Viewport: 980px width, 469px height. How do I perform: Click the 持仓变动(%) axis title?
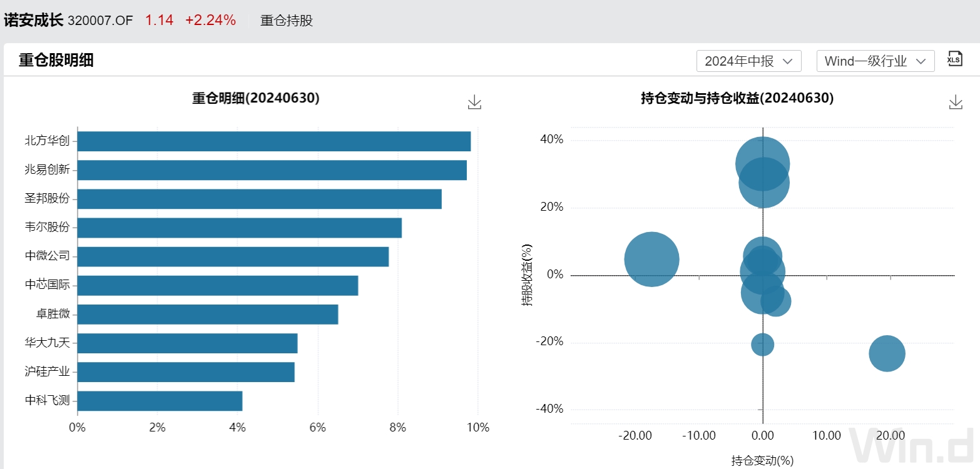(762, 460)
